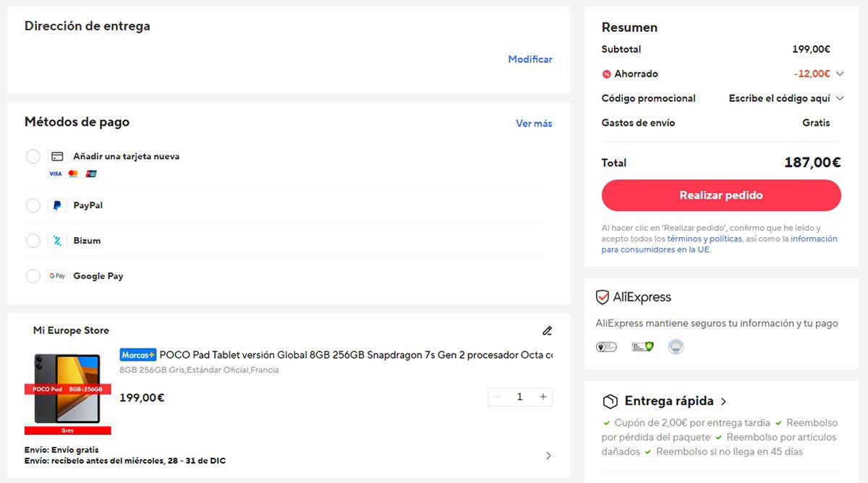Click the PayPal logo icon
The image size is (868, 483).
pyautogui.click(x=57, y=205)
